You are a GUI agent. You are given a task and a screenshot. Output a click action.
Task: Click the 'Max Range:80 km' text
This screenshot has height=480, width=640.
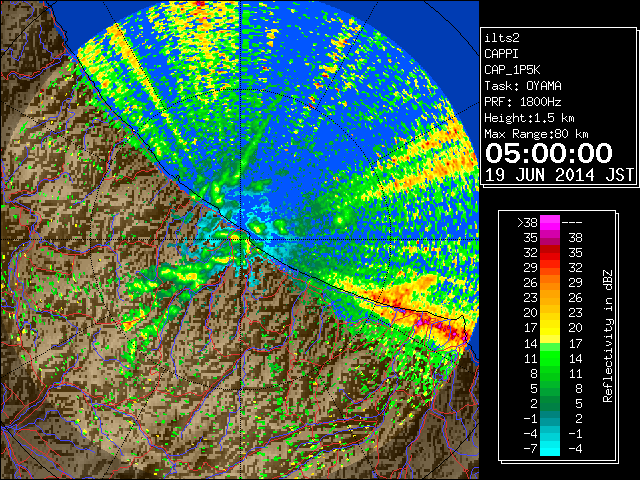coord(536,134)
